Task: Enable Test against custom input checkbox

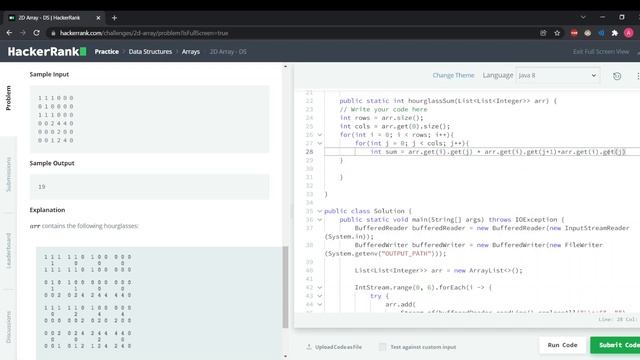Action: [x=382, y=347]
